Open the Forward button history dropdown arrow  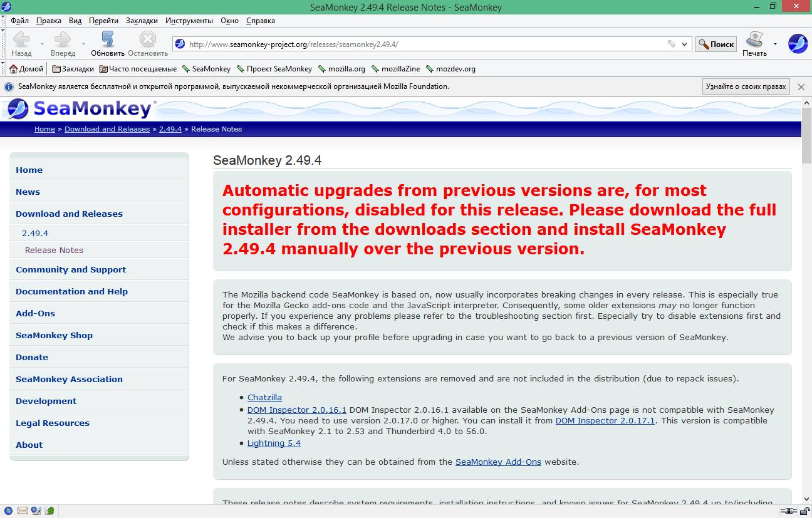point(84,44)
